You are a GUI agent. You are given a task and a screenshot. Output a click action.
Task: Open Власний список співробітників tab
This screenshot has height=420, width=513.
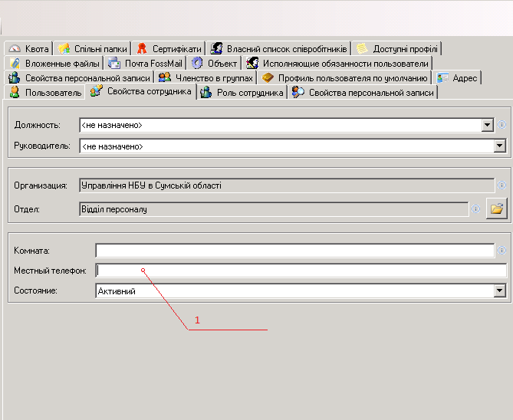(281, 48)
